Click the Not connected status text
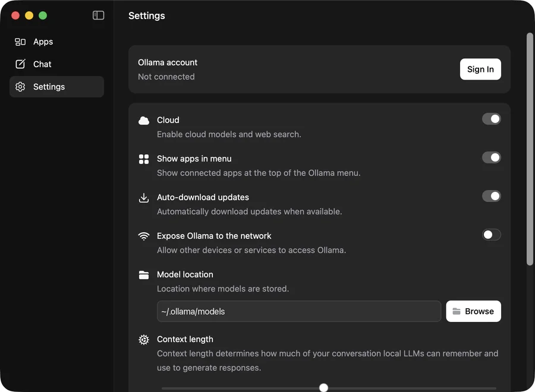 [x=166, y=77]
